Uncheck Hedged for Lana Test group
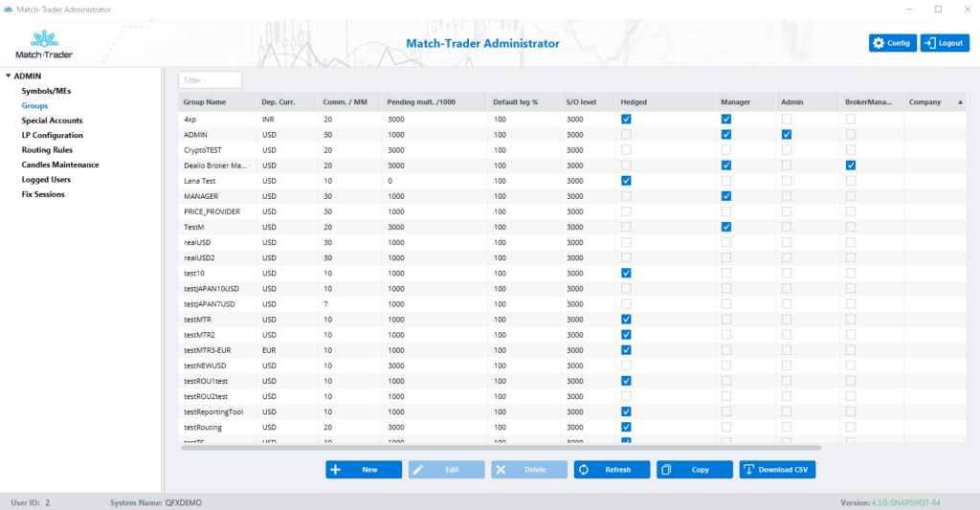980x510 pixels. (x=626, y=181)
